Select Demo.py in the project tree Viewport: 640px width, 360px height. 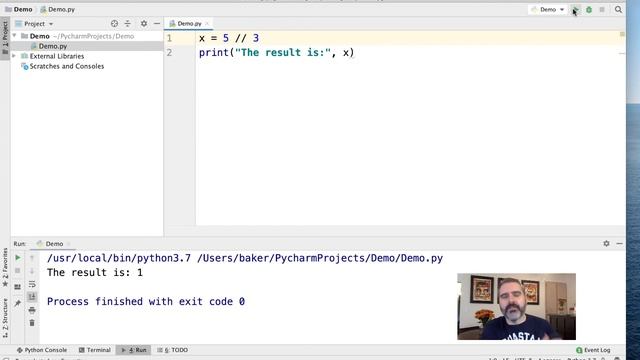[53, 46]
